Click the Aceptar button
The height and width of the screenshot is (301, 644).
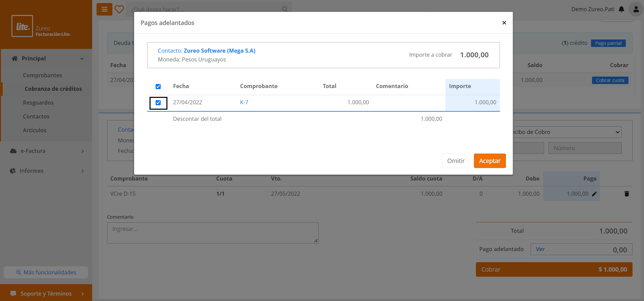pyautogui.click(x=489, y=161)
